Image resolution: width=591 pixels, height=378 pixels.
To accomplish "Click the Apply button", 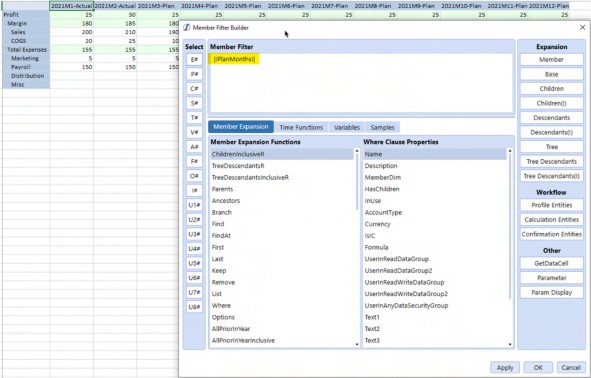I will (x=505, y=367).
